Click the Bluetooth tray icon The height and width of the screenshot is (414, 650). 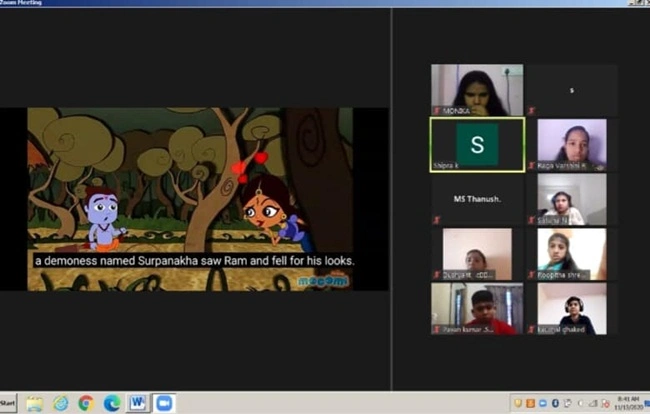tap(555, 403)
